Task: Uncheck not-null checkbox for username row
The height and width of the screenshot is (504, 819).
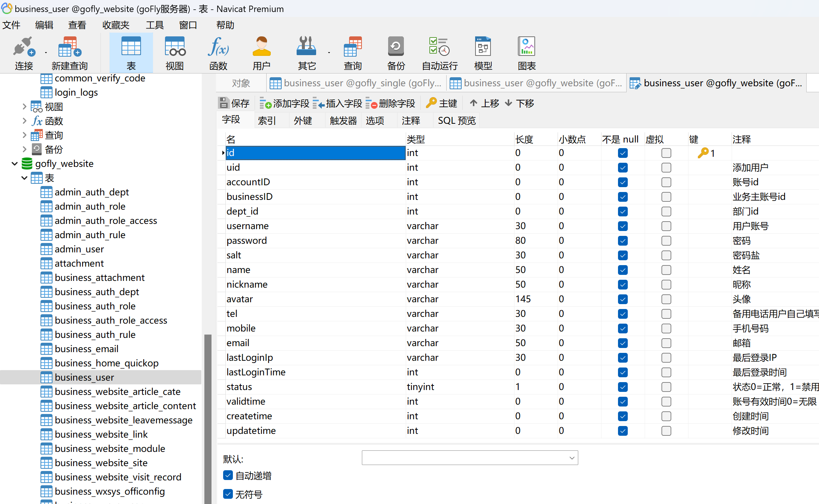Action: [622, 226]
